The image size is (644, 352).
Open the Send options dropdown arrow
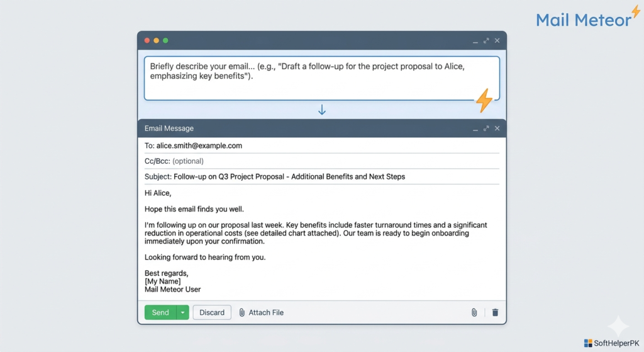[x=183, y=312]
